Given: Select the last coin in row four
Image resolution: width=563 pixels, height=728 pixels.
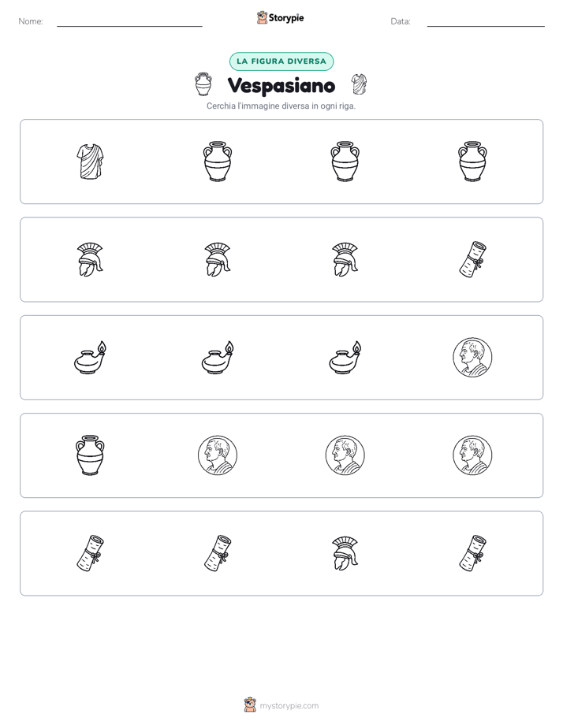Looking at the screenshot, I should 472,455.
